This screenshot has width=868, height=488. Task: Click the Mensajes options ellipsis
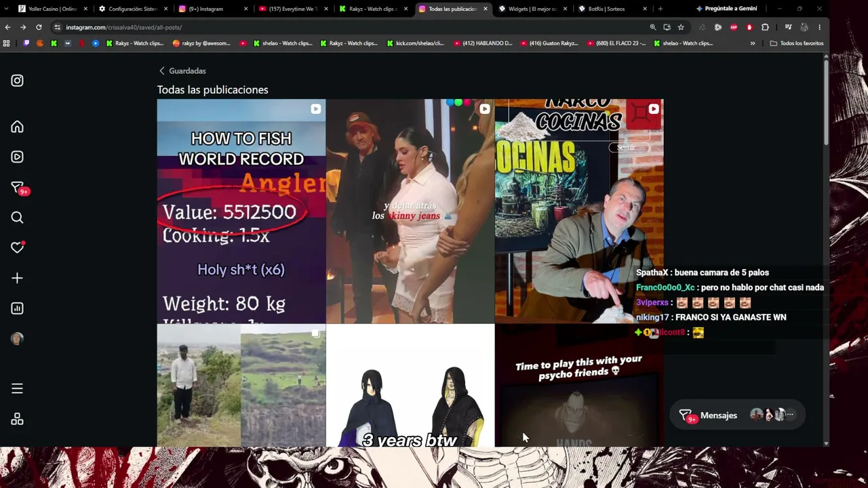[x=789, y=415]
